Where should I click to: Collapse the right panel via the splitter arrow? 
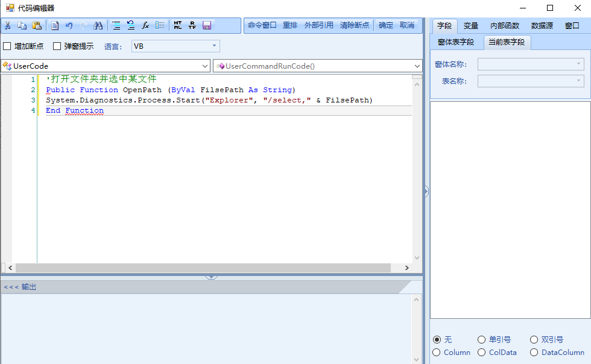[427, 192]
